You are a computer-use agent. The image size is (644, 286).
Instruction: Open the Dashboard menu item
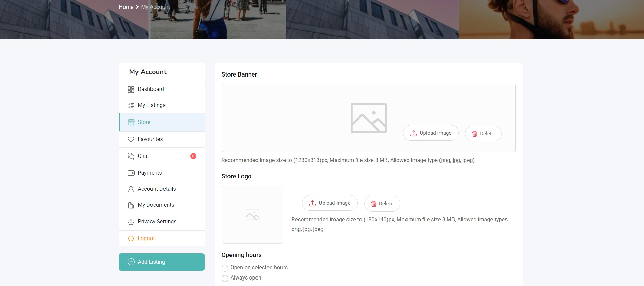tap(162, 89)
